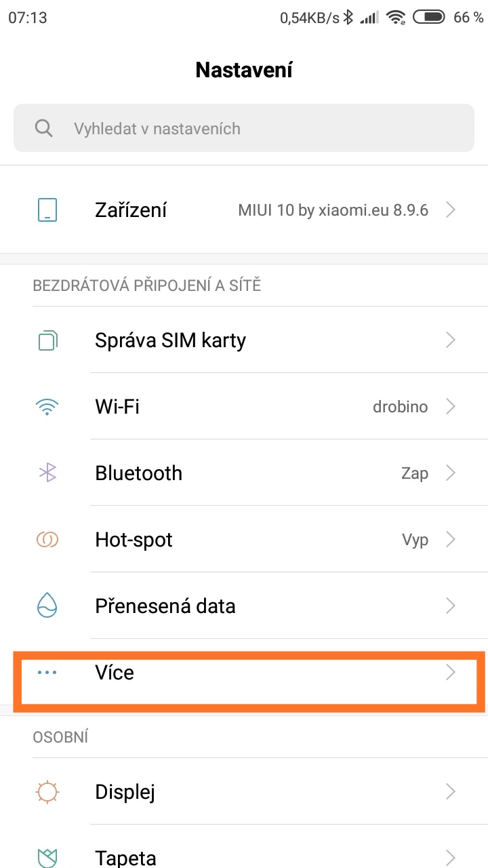Tap the connected network name drobino
Viewport: 488px width, 868px height.
click(400, 407)
